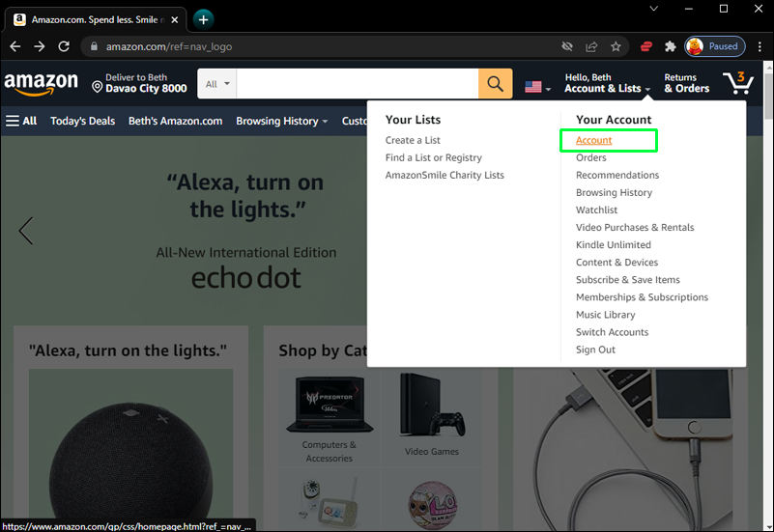Open the Video Games category thumbnail
The image size is (774, 532).
coord(431,415)
